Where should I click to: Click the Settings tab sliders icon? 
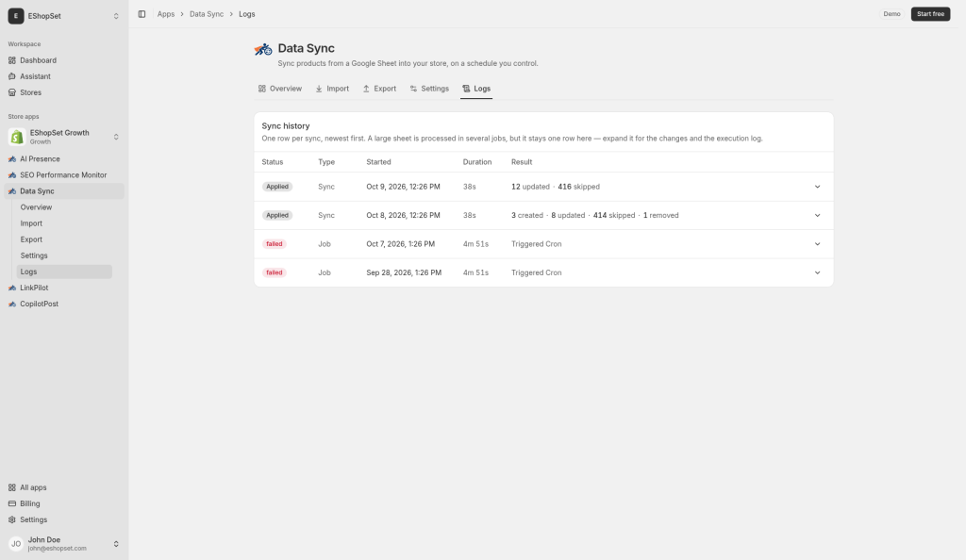click(413, 89)
